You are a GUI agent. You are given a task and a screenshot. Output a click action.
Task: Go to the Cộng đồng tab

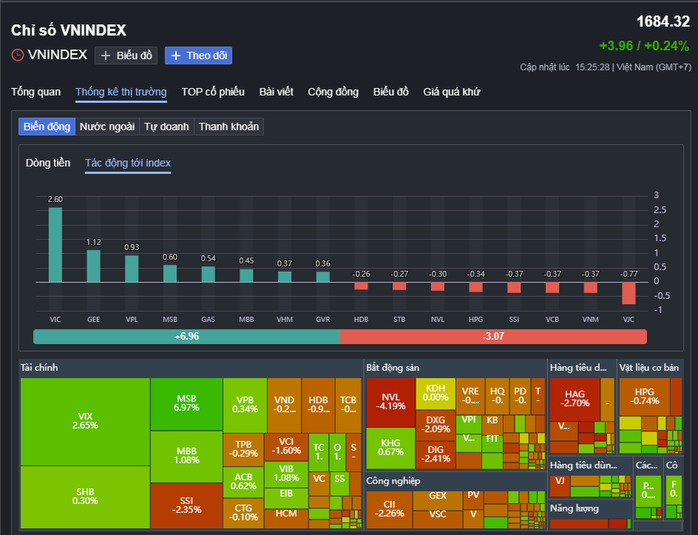tap(333, 92)
